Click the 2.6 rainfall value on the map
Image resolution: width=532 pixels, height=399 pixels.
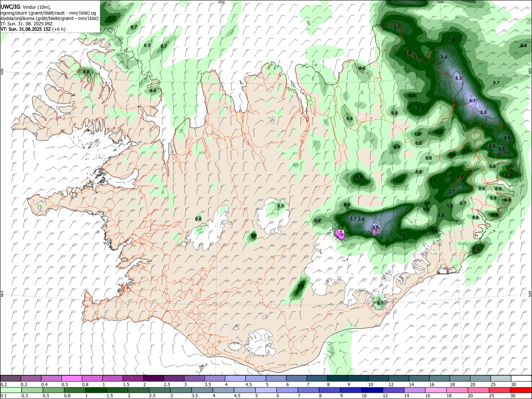[492, 146]
